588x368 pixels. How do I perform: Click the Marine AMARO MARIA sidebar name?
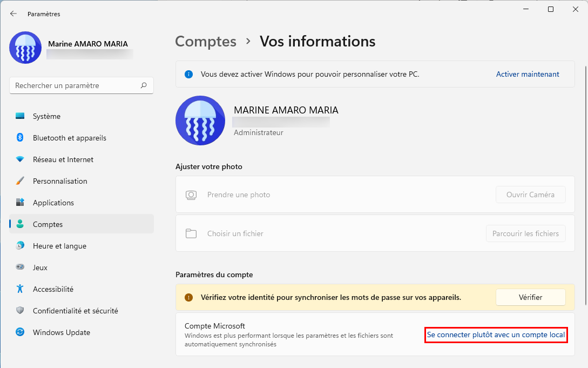point(88,44)
